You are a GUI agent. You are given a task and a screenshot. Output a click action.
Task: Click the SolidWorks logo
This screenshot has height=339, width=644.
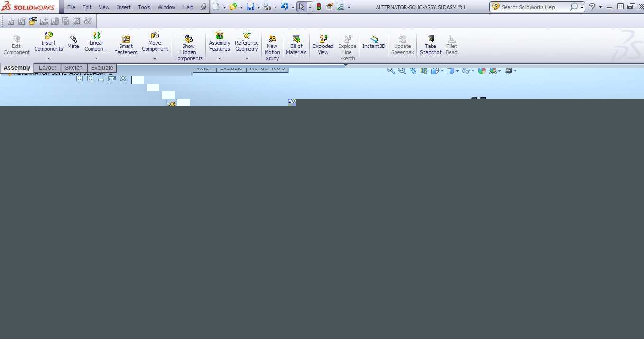pos(28,7)
